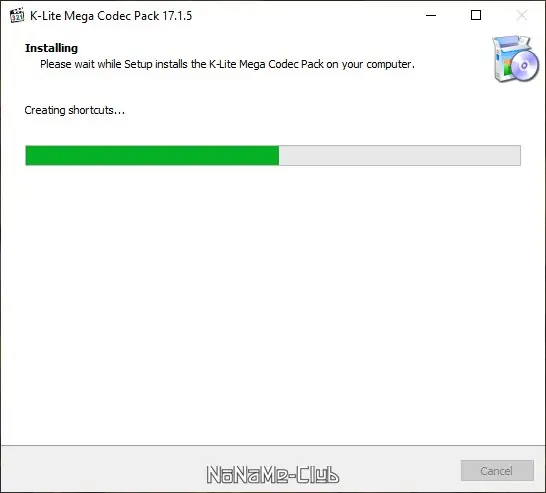
Task: Click the green filled part of progress bar
Action: pos(152,155)
